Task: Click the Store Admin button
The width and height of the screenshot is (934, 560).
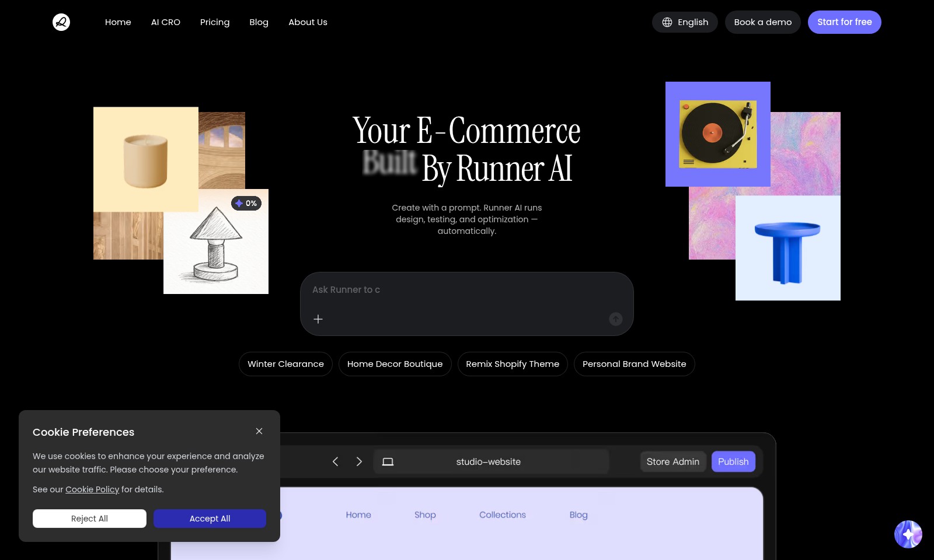Action: click(673, 461)
